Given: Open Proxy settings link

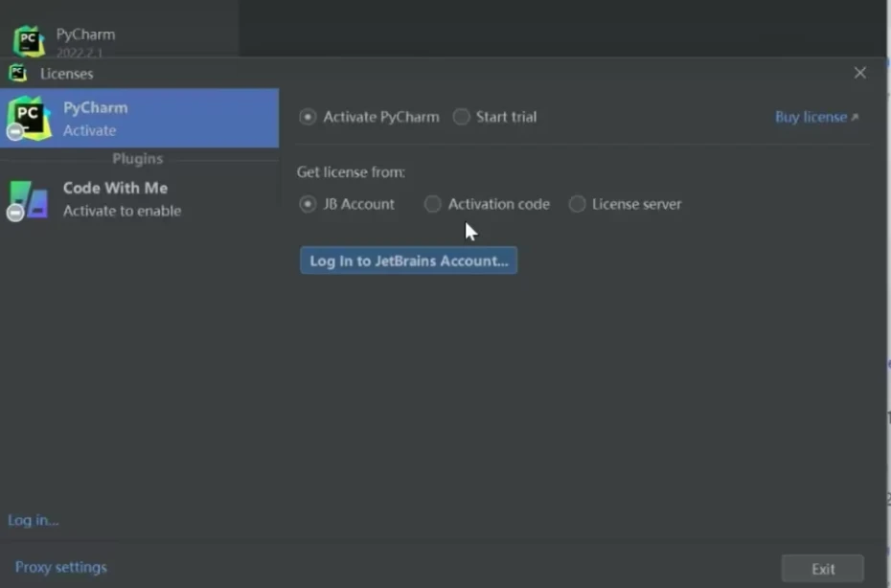Looking at the screenshot, I should pyautogui.click(x=60, y=567).
